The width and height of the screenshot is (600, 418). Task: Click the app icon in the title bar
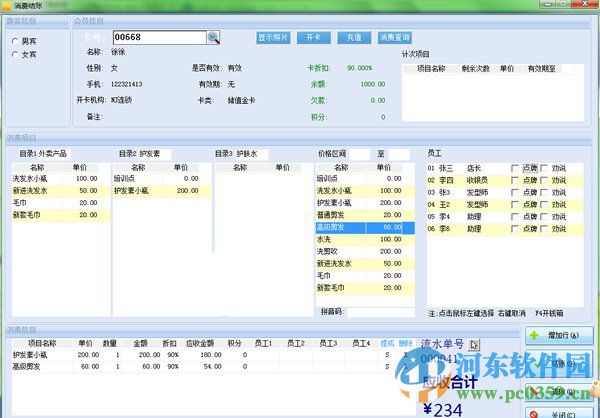[x=6, y=5]
